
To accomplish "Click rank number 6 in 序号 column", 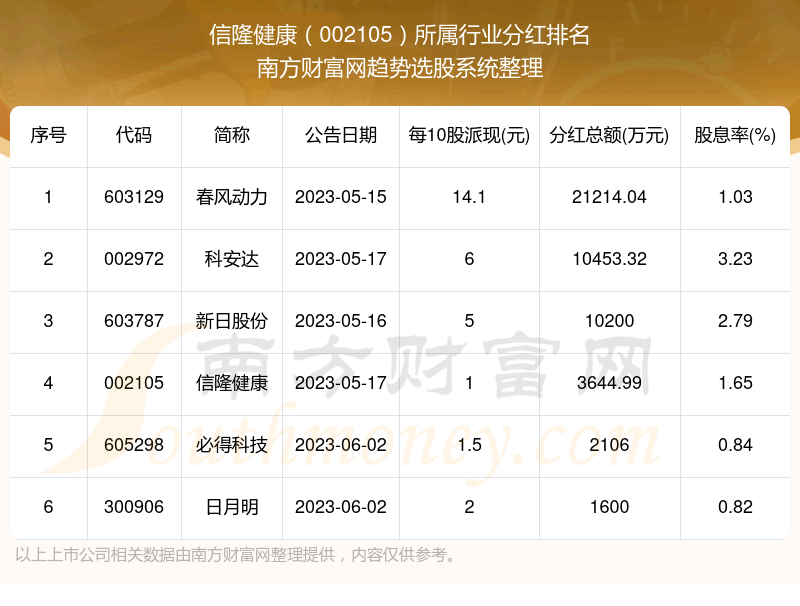I will click(48, 507).
